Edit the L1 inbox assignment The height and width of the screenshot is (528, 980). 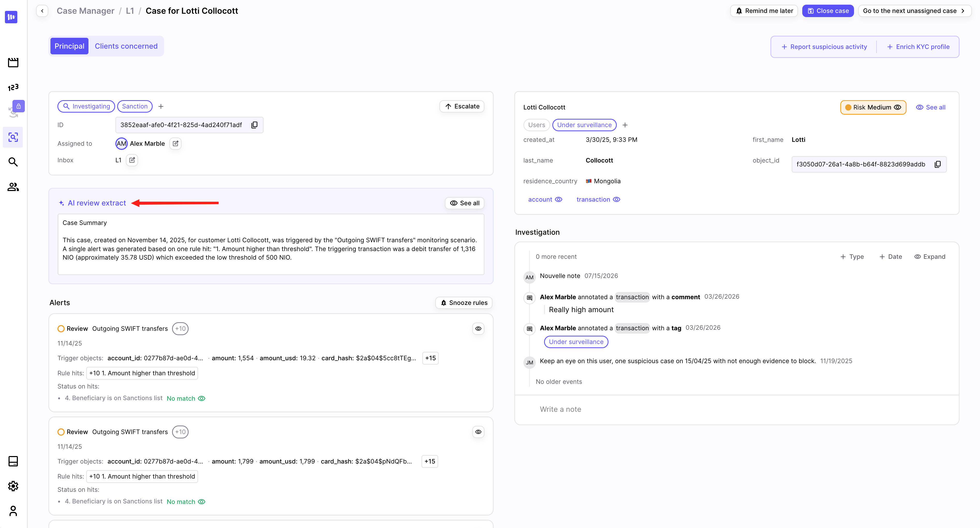click(x=132, y=160)
